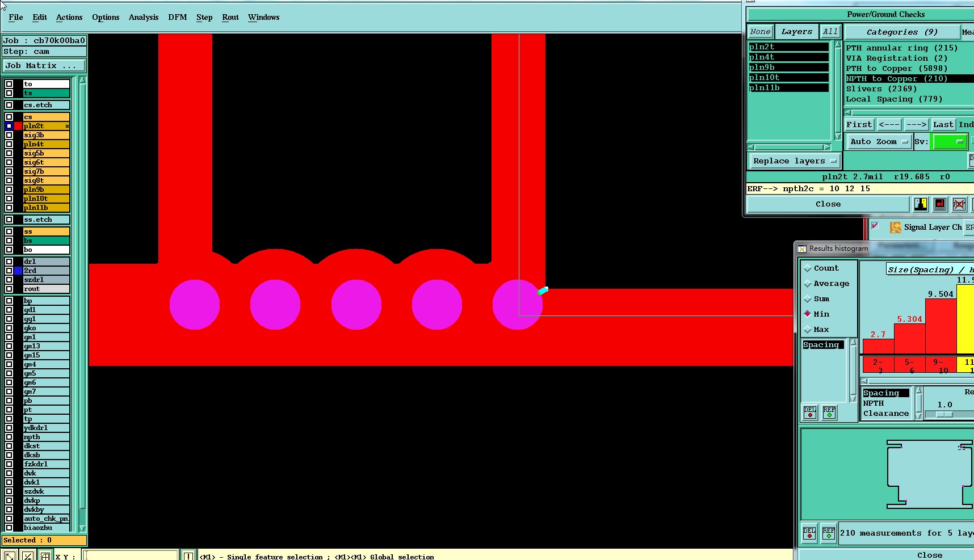This screenshot has height=560, width=974.
Task: Toggle the npth layer display box
Action: click(9, 437)
